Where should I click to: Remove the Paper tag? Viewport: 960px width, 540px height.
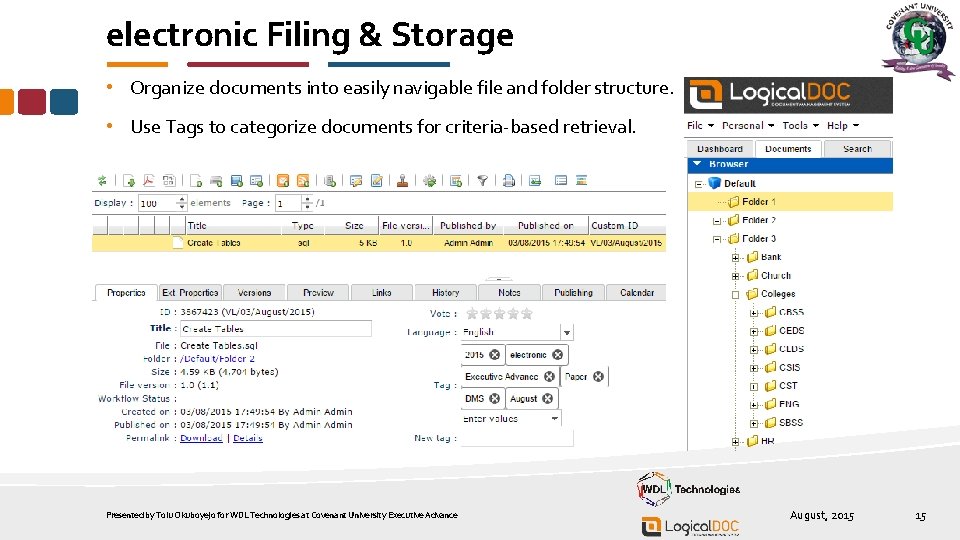[x=598, y=377]
